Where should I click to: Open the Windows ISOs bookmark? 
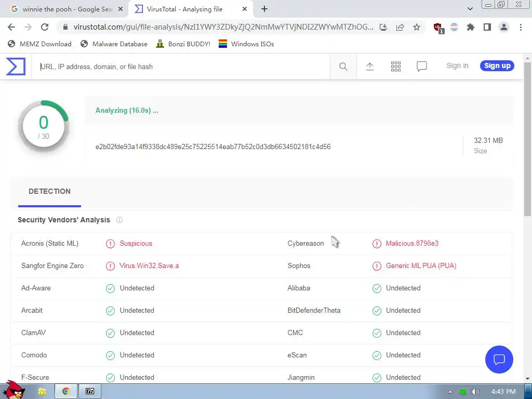246,44
